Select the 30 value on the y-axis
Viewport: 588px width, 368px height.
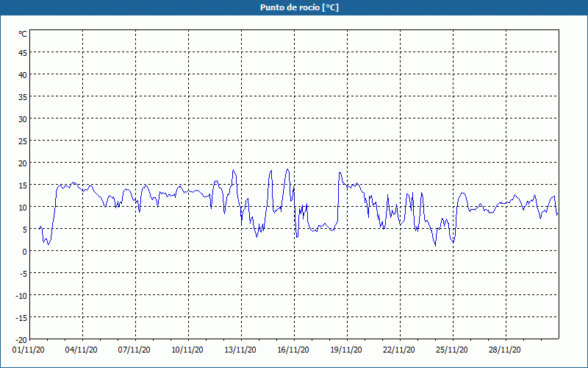tap(23, 119)
